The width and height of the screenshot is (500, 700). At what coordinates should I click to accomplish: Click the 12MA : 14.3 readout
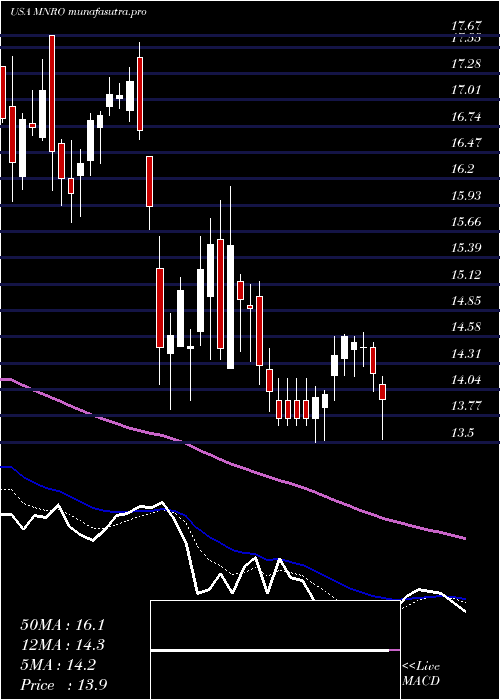point(62,646)
